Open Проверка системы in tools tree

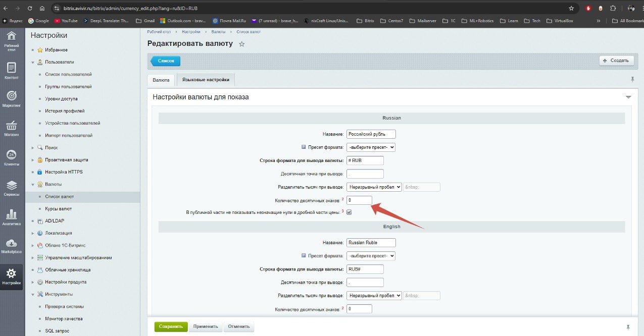pos(64,307)
